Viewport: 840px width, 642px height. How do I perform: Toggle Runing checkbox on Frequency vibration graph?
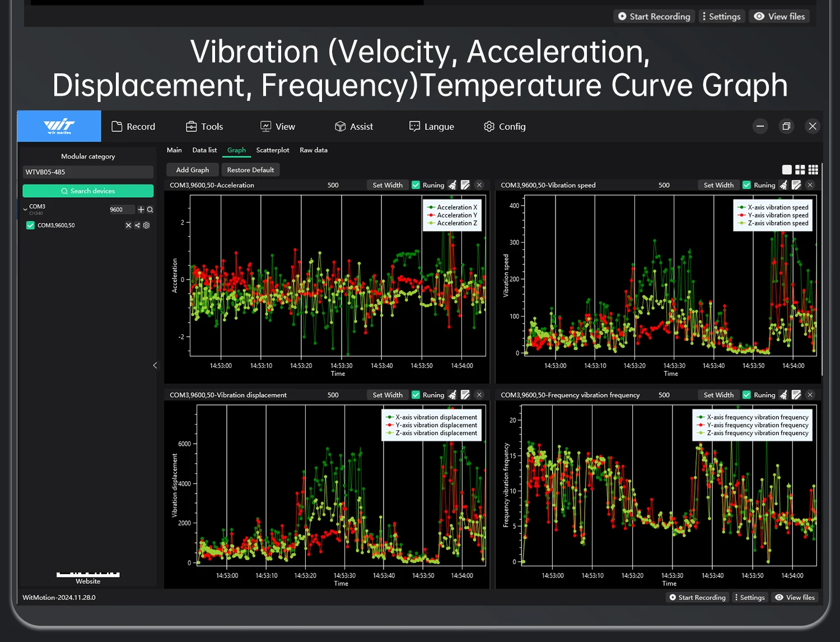(746, 395)
